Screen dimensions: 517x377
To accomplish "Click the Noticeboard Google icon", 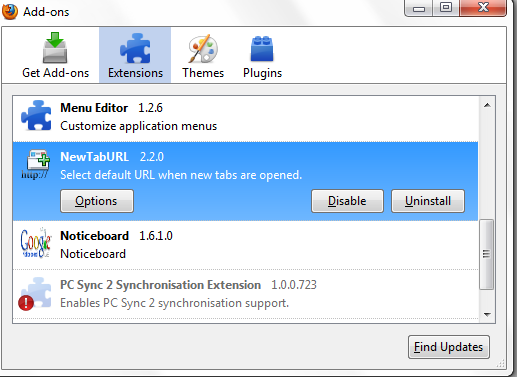I will tap(35, 243).
